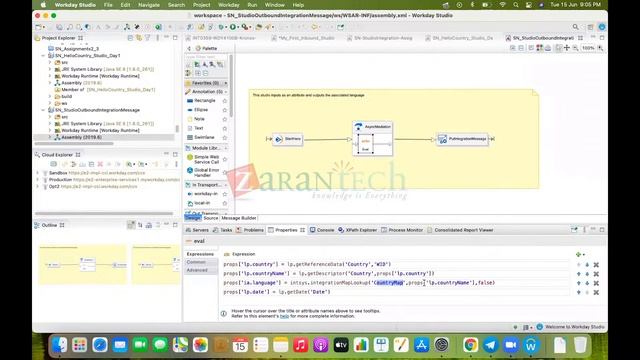Select the Common properties section

[x=196, y=262]
